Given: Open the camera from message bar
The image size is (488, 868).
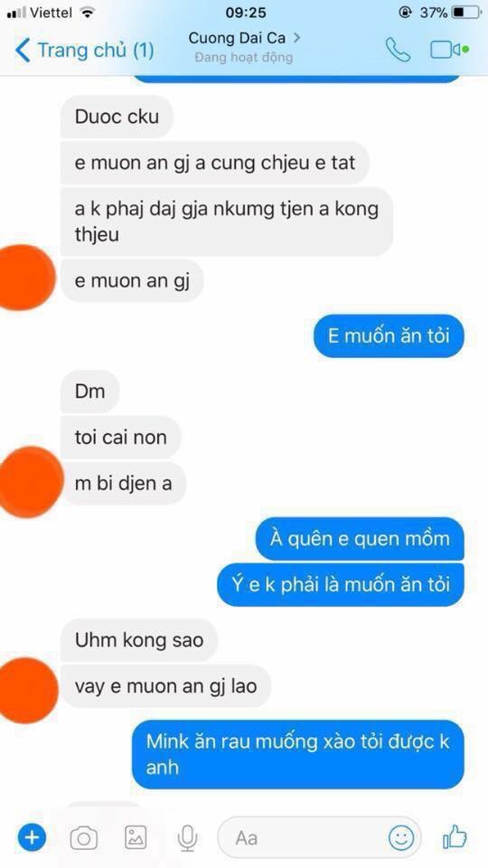Looking at the screenshot, I should [x=83, y=838].
